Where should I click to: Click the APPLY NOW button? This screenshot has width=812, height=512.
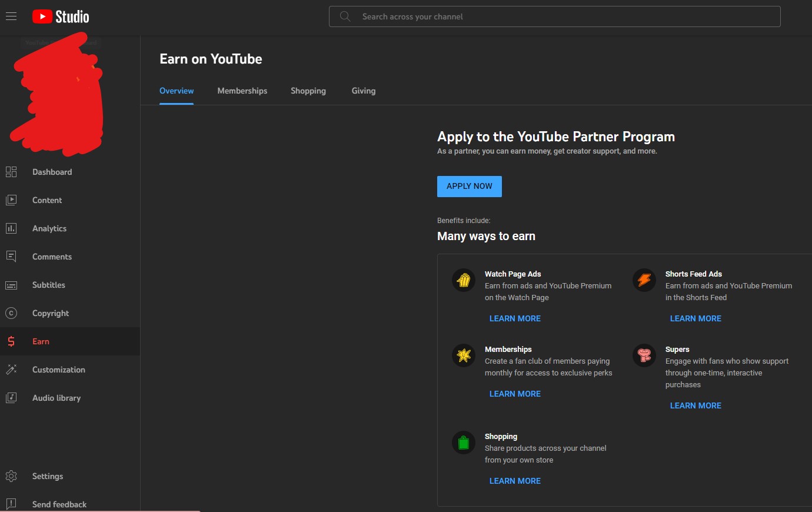click(470, 186)
